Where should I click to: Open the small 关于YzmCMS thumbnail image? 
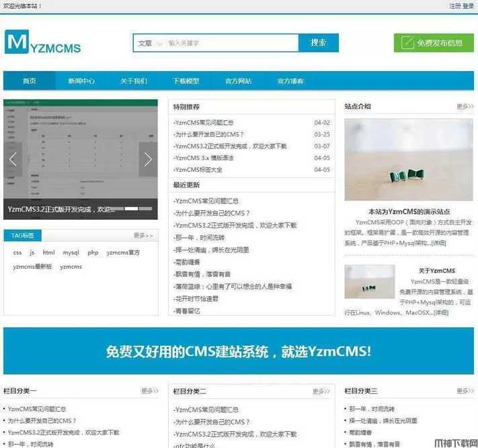coord(369,281)
